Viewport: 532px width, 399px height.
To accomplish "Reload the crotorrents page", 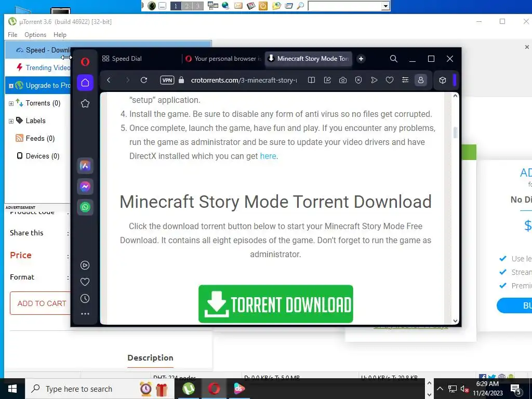I will [144, 80].
